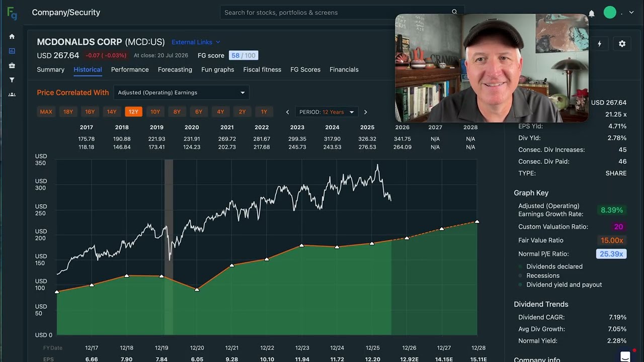This screenshot has width=644, height=362.
Task: Click the 2026 year column header
Action: [403, 127]
